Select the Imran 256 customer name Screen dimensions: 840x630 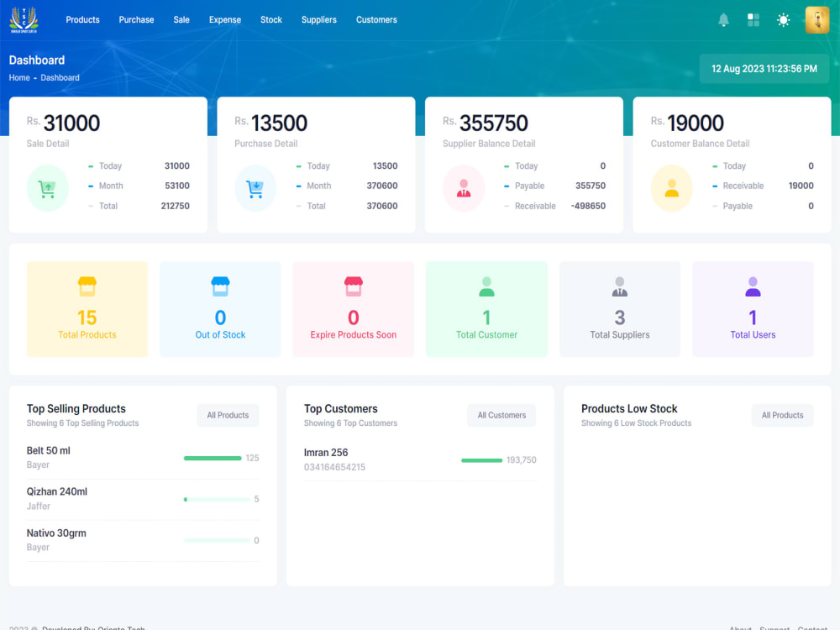pyautogui.click(x=326, y=453)
